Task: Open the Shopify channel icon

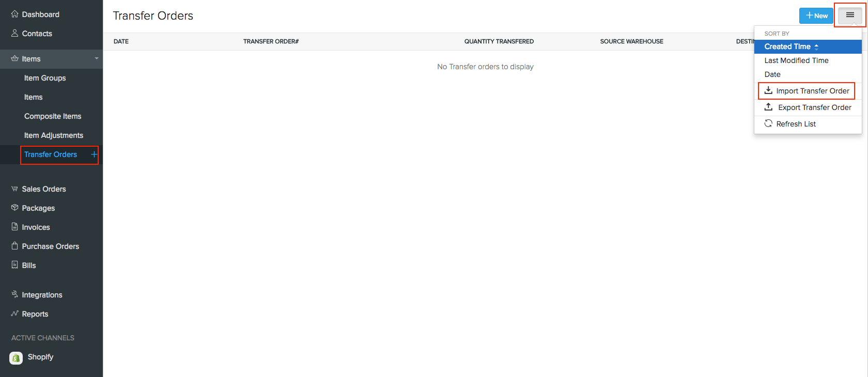Action: [x=16, y=358]
